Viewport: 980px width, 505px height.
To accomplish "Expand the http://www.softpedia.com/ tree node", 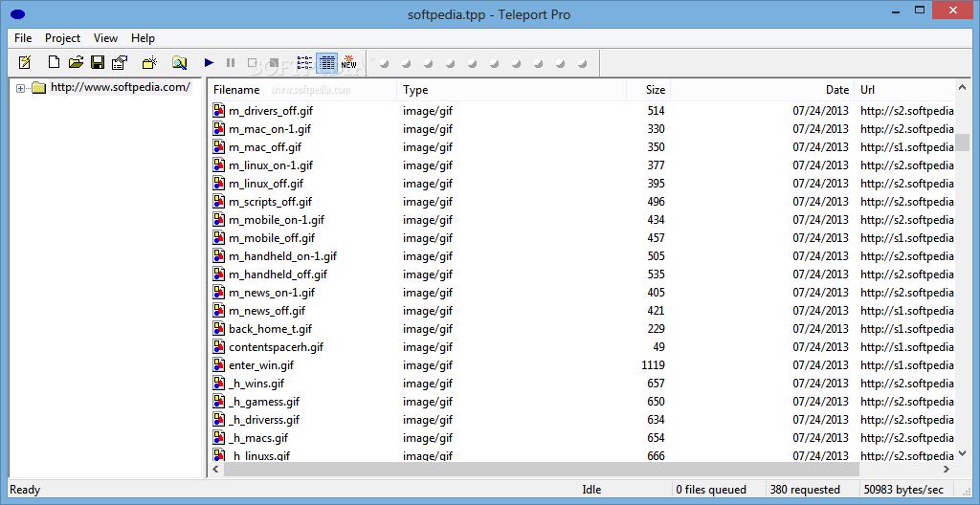I will click(x=21, y=88).
